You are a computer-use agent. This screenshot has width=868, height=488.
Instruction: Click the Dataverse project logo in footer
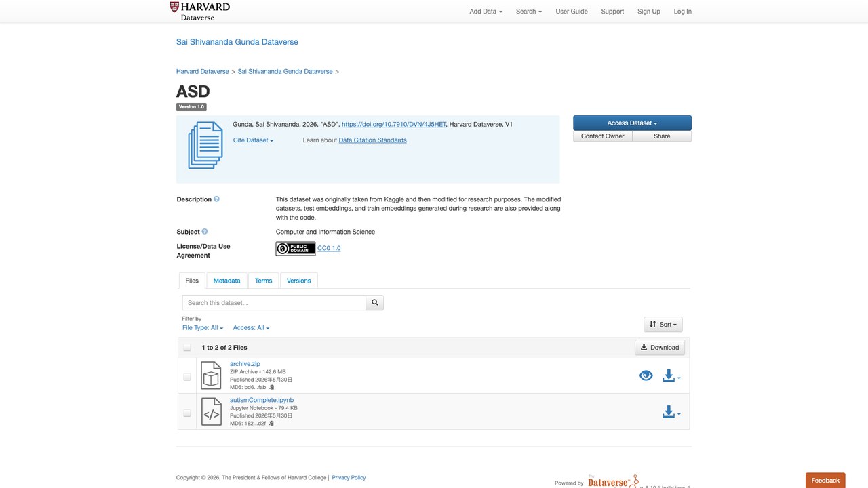tap(612, 481)
